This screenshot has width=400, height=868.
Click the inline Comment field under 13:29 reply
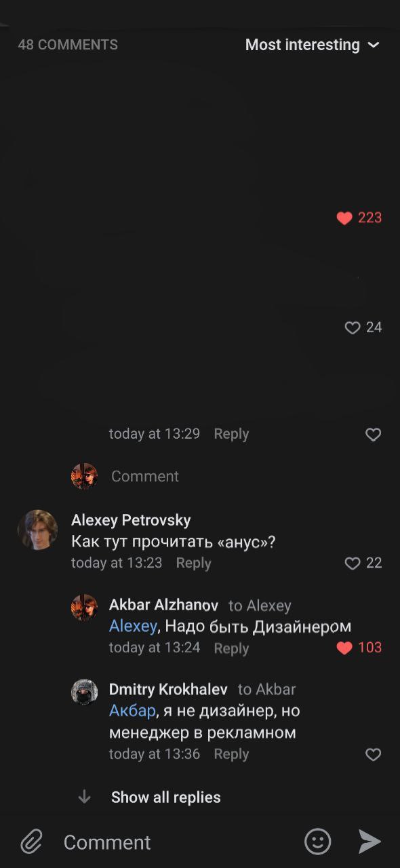(x=145, y=476)
